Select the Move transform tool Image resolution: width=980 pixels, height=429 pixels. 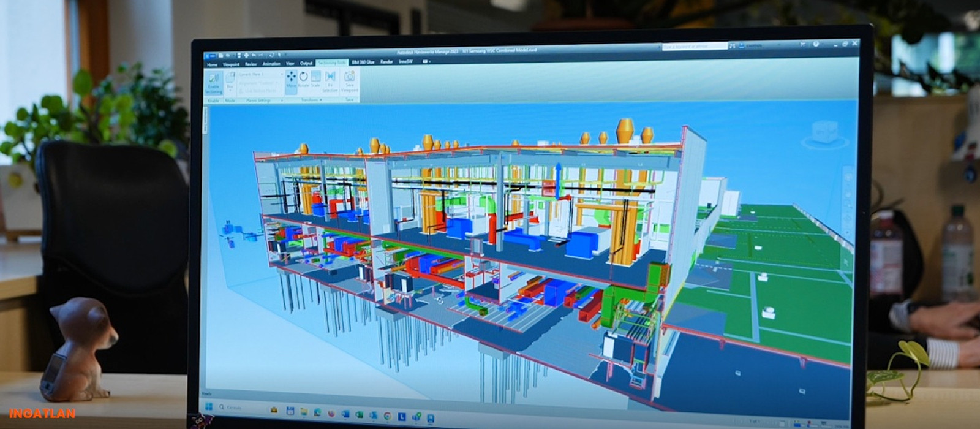(291, 80)
